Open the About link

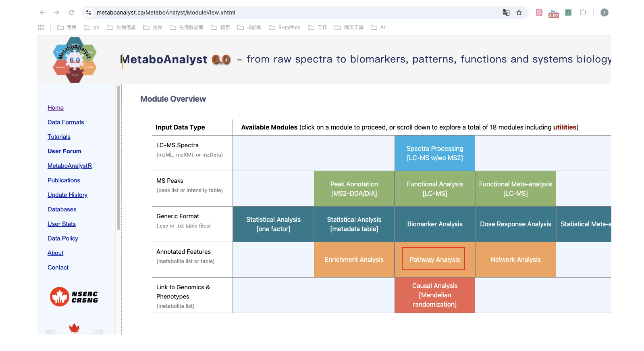point(56,253)
